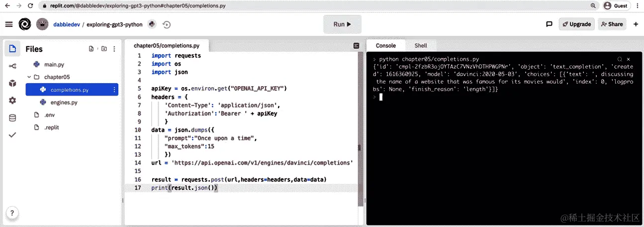Click the 'python chapter05/completions.py' console line

429,59
